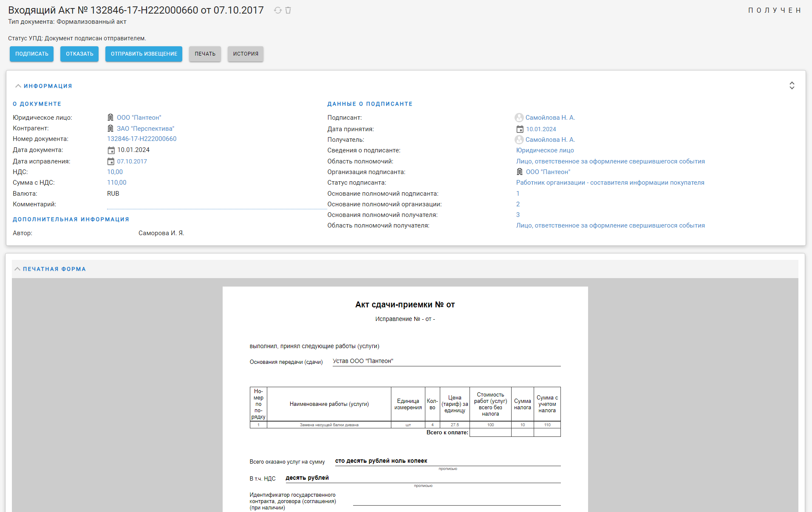Viewport: 812px width, 512px height.
Task: Open legal entity link ООО "Пантеон"
Action: [x=139, y=118]
